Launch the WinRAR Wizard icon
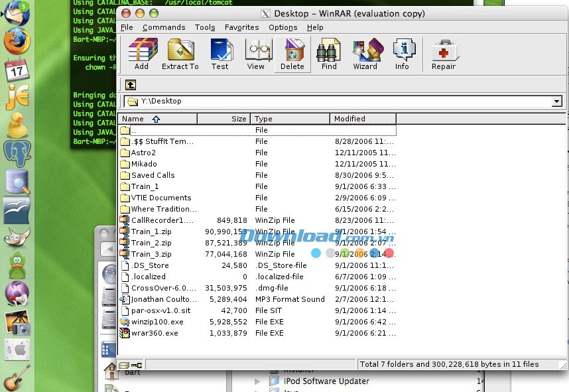The height and width of the screenshot is (392, 569). (366, 53)
